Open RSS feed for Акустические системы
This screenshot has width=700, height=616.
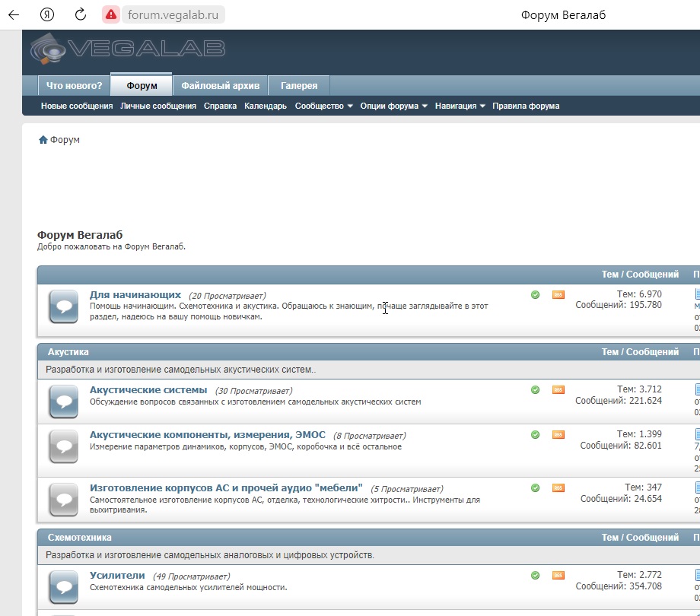(x=558, y=389)
